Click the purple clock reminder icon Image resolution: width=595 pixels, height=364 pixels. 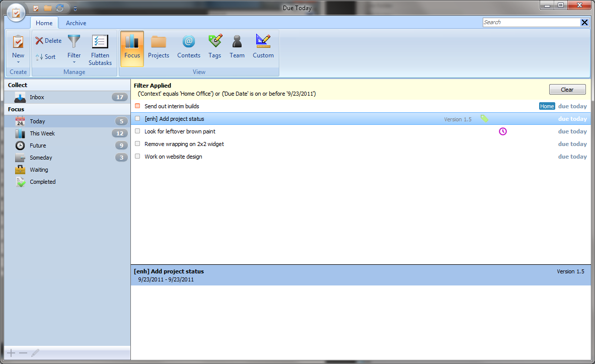tap(502, 131)
